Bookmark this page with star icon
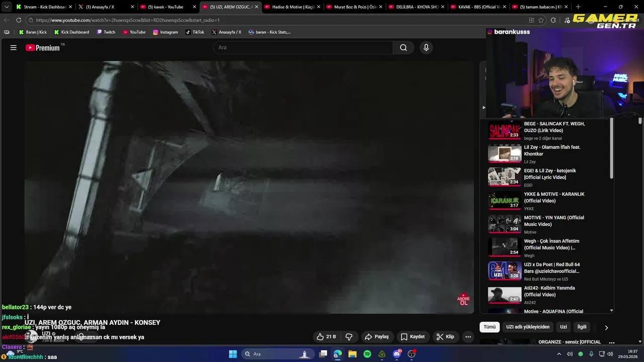The image size is (644, 362). click(x=541, y=20)
